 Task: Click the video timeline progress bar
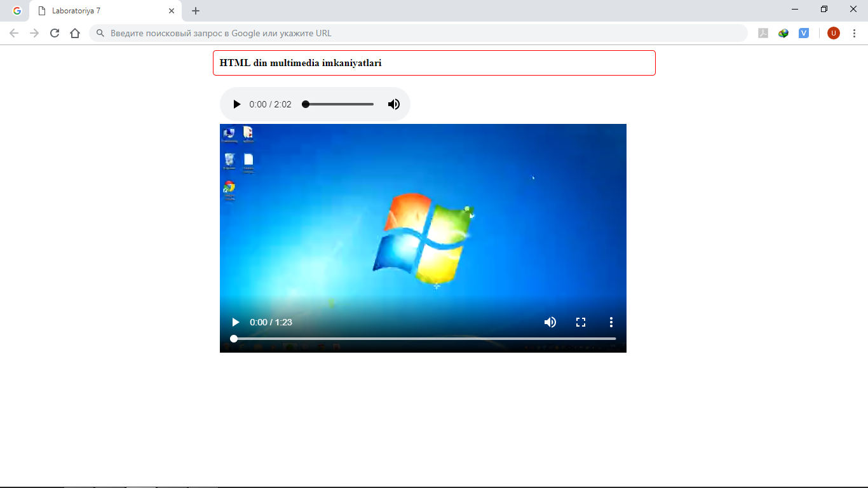tap(423, 339)
